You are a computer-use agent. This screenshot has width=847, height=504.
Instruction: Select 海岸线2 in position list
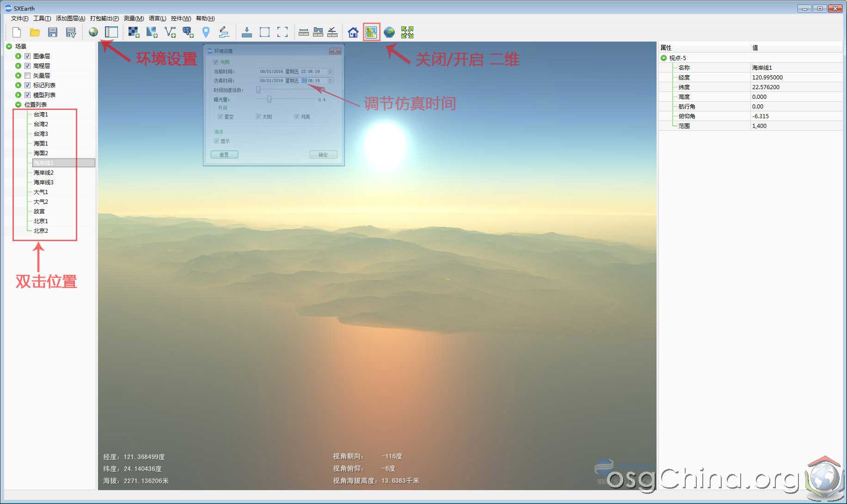[x=43, y=172]
